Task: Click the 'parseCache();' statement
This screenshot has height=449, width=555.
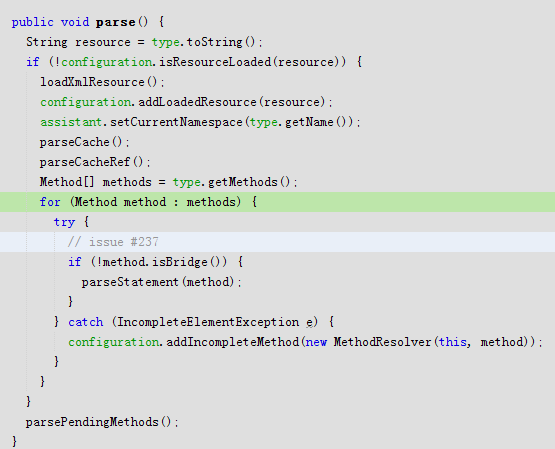Action: 85,142
